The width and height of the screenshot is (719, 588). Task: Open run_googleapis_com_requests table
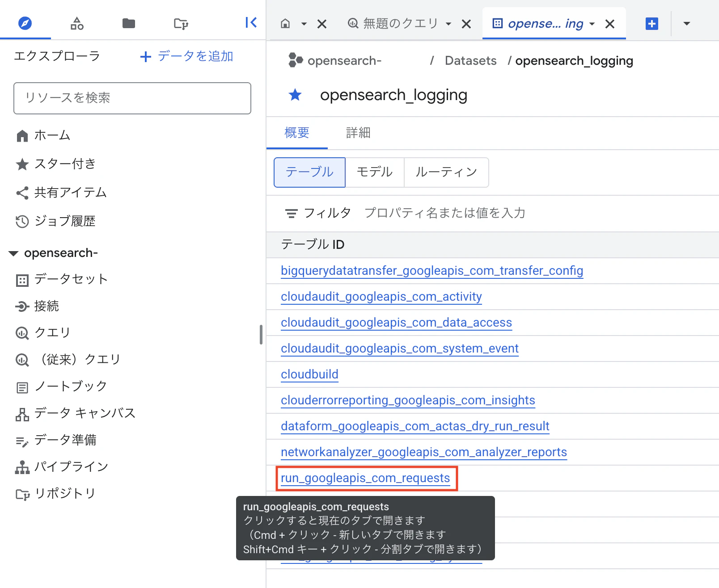[x=365, y=478]
